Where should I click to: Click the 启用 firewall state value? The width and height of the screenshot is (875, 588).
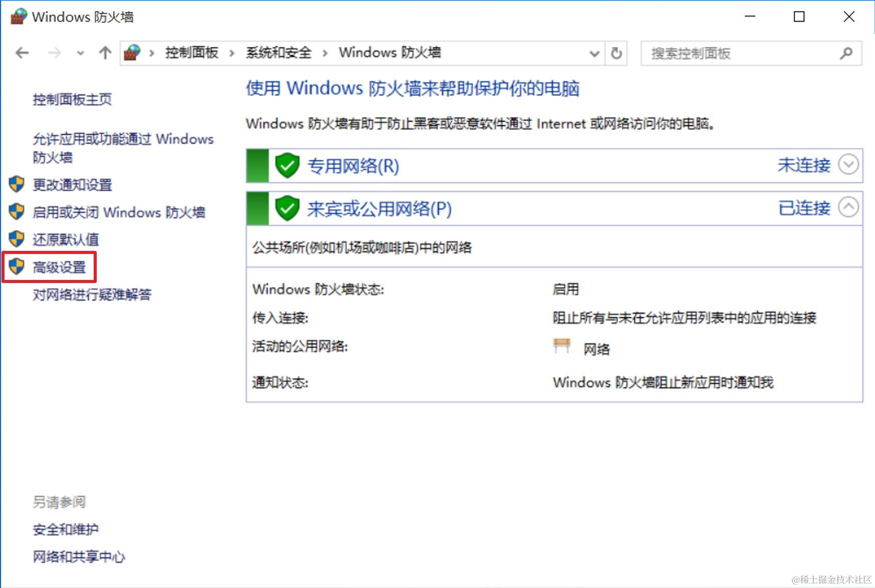click(566, 289)
